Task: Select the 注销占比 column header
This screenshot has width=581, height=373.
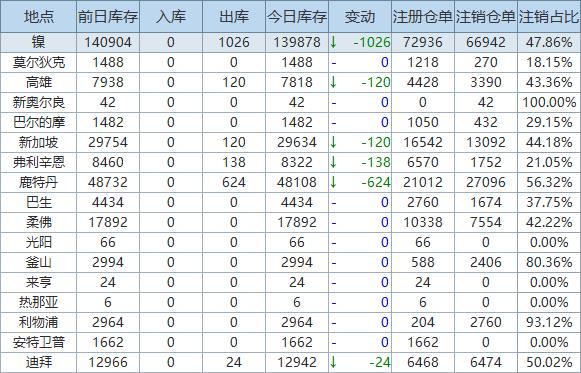Action: (549, 17)
